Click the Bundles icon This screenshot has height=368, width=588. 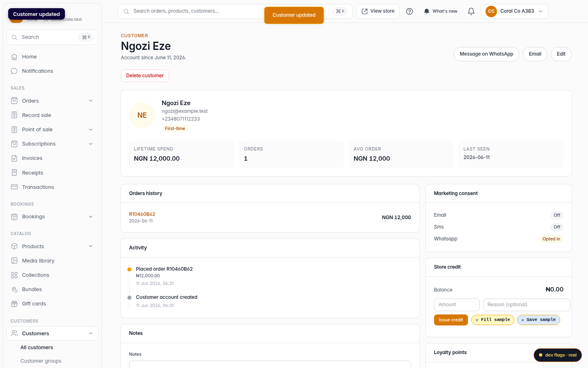point(14,289)
